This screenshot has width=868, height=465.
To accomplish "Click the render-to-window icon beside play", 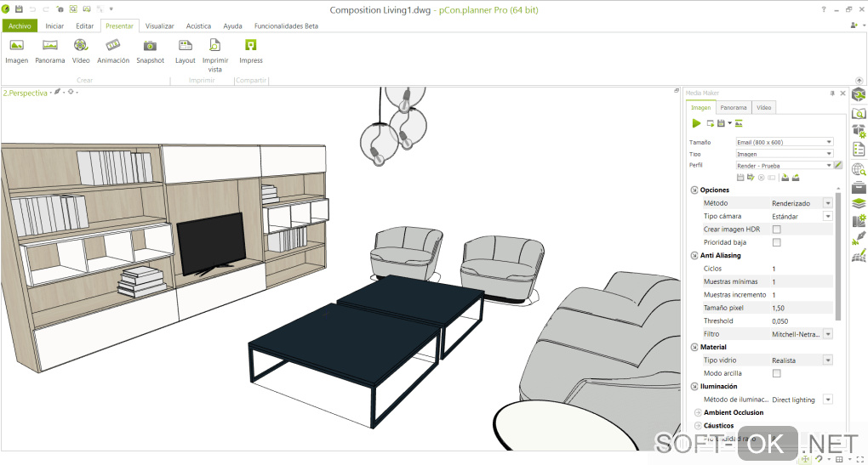I will (711, 123).
